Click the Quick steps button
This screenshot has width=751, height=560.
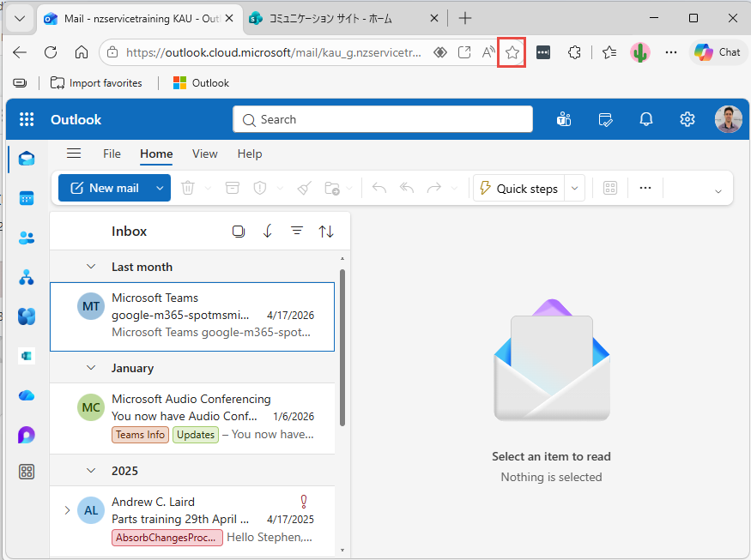click(x=519, y=188)
